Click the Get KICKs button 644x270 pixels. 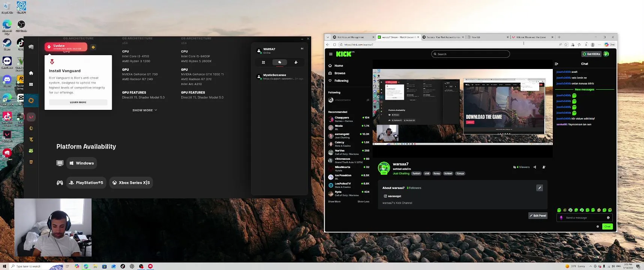pos(591,54)
